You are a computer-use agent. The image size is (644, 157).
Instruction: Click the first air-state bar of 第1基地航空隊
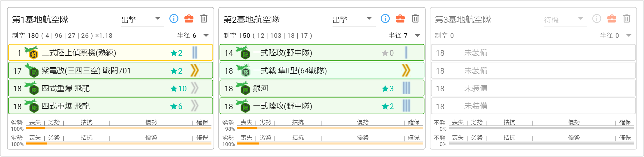(x=119, y=128)
